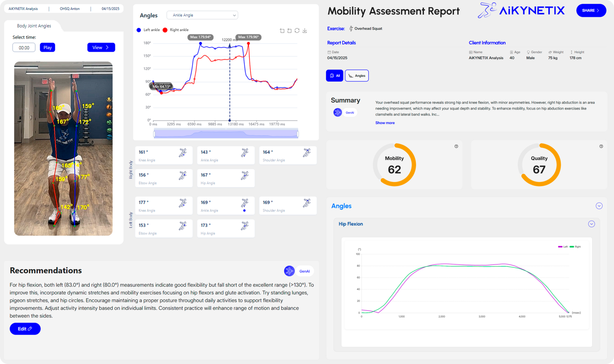Click the SHARE button

[x=591, y=11]
